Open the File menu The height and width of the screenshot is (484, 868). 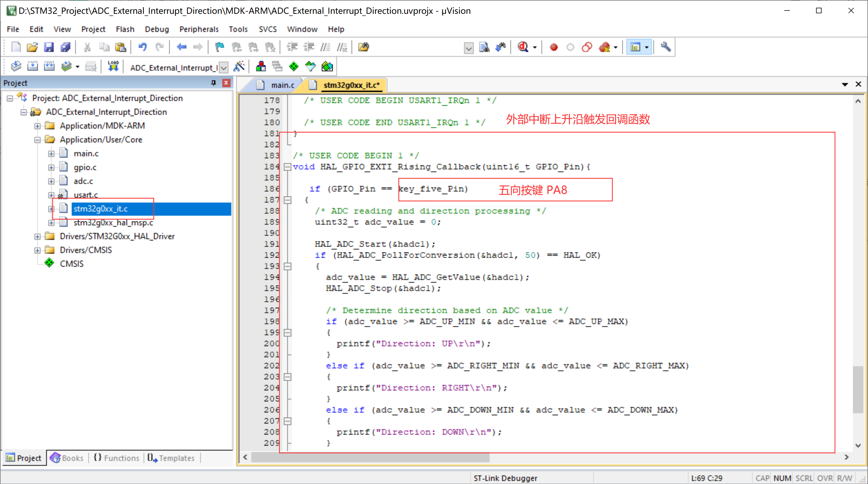tap(13, 29)
